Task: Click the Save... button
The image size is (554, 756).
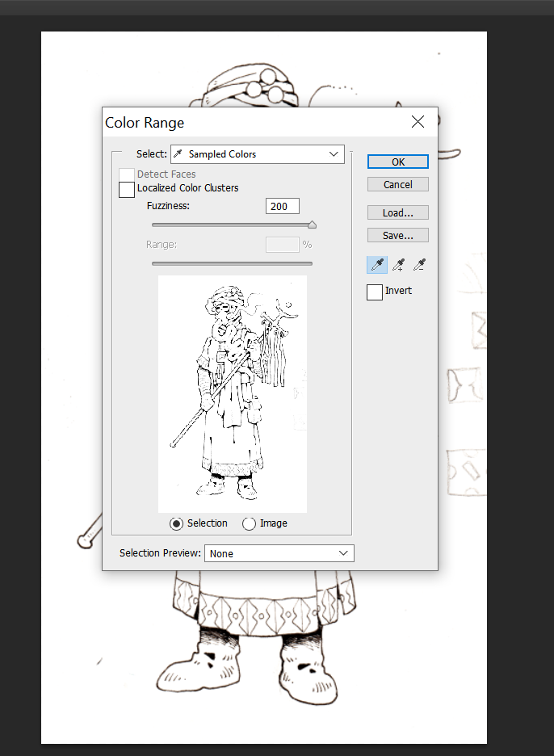Action: pos(398,235)
